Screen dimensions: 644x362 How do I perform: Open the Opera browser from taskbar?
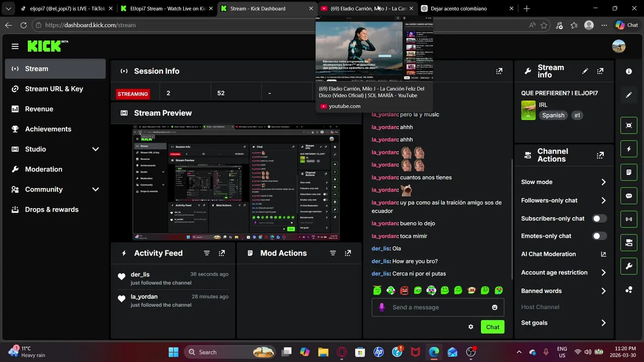(x=342, y=352)
